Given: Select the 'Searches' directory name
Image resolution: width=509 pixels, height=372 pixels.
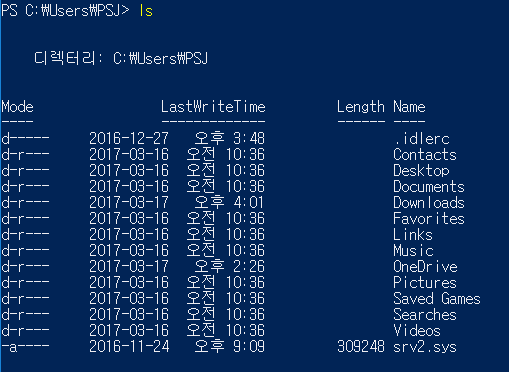Looking at the screenshot, I should pos(425,315).
